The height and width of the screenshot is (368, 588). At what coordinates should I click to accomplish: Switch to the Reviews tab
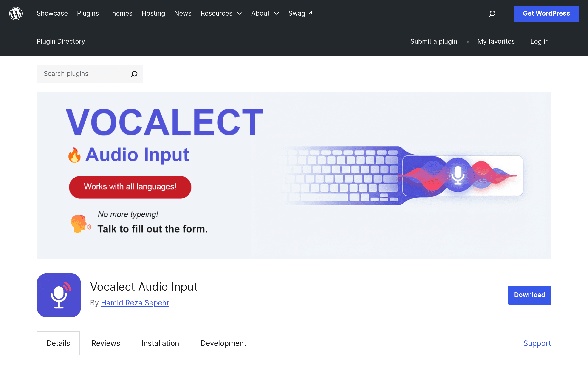[106, 343]
